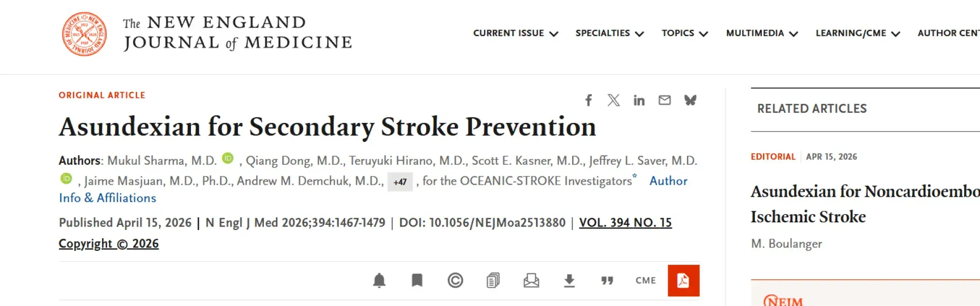Share article on Facebook
Screen dimensions: 980x306
[589, 100]
